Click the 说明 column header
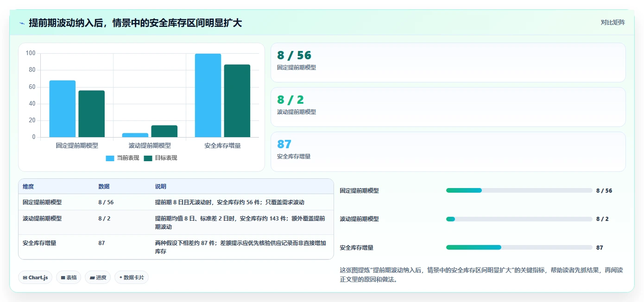Screen dimensions: 644x302 (x=161, y=187)
